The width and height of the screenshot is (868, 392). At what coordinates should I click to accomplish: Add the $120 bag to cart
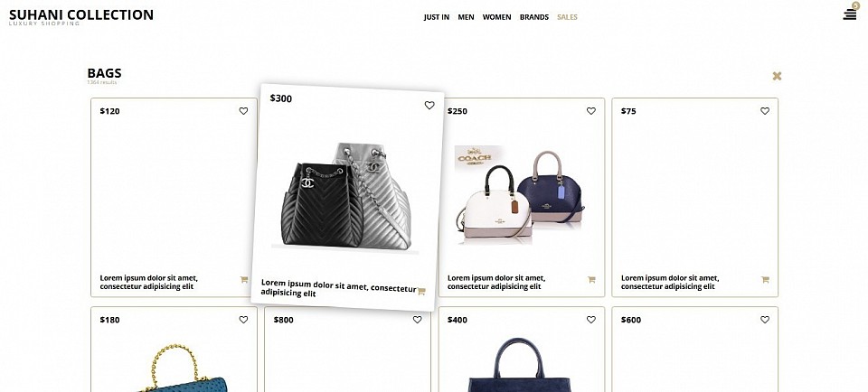pyautogui.click(x=243, y=280)
